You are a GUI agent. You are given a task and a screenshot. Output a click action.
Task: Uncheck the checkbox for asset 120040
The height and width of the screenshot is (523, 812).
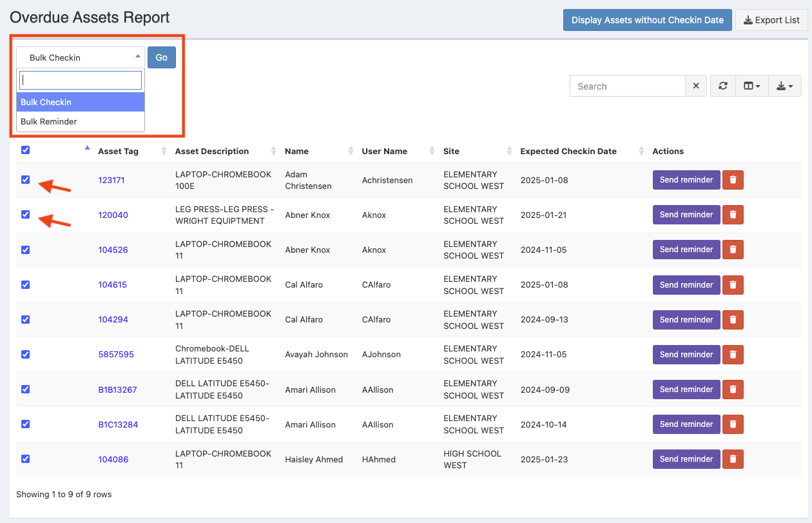click(25, 215)
